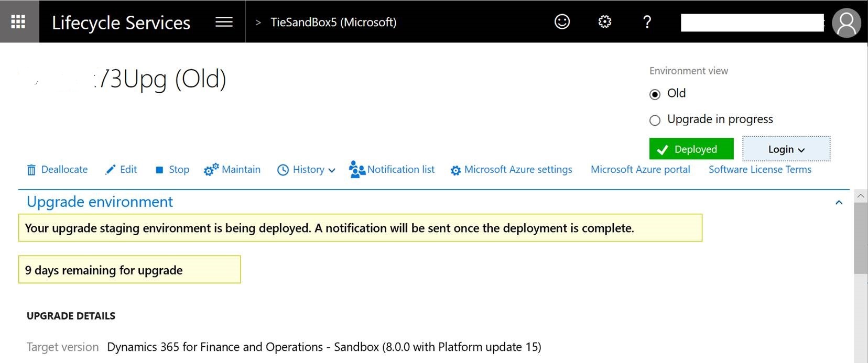868x363 pixels.
Task: Click the Stop square icon
Action: pyautogui.click(x=159, y=170)
